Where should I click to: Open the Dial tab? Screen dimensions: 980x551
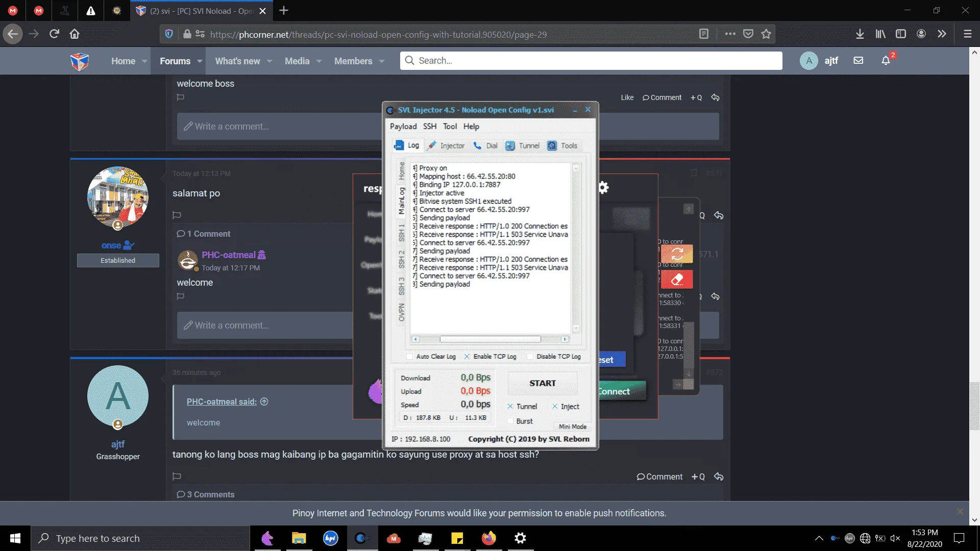(485, 146)
